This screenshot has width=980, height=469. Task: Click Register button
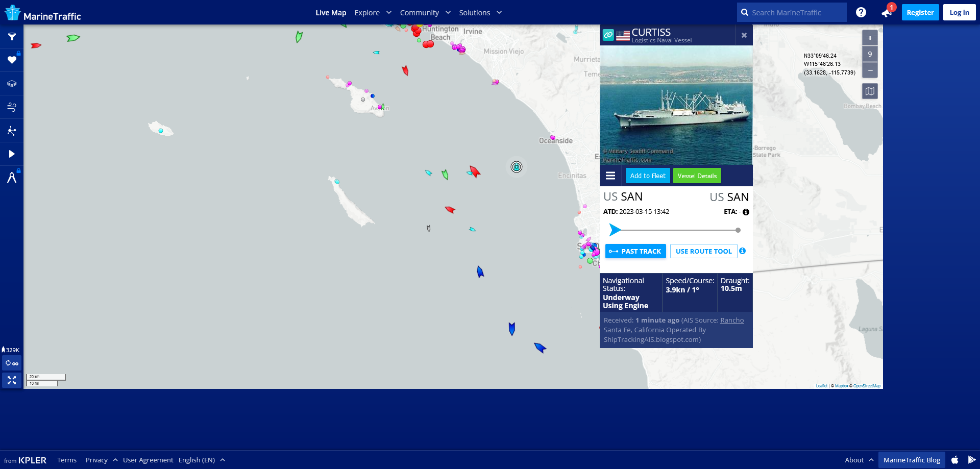click(x=920, y=12)
